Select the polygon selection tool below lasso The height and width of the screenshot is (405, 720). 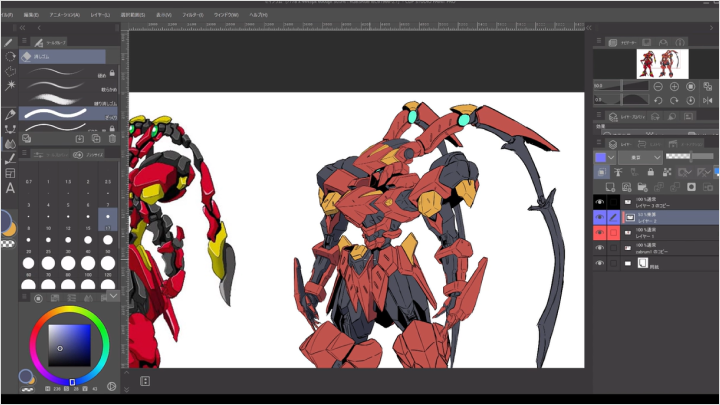tap(10, 71)
